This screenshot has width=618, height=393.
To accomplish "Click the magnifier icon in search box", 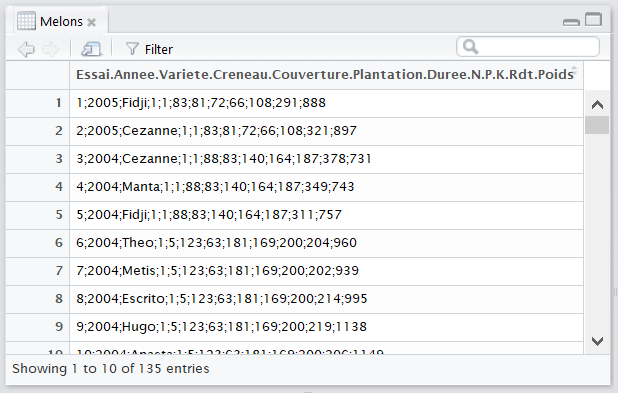I will click(471, 47).
